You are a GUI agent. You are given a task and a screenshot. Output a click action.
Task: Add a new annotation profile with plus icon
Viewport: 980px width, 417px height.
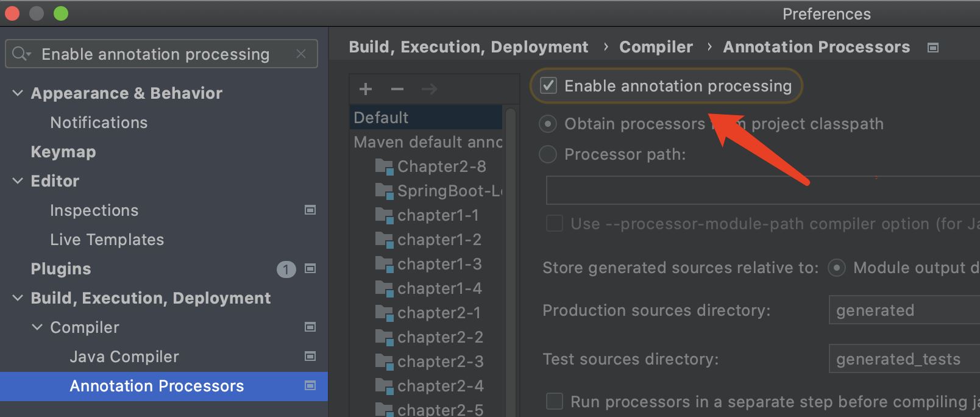(366, 89)
